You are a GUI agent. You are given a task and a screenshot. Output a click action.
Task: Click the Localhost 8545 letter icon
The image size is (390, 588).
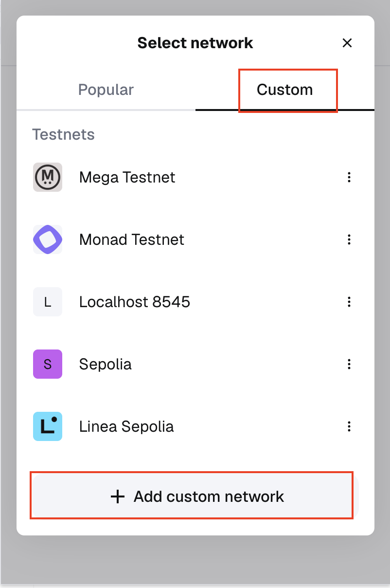(x=48, y=302)
